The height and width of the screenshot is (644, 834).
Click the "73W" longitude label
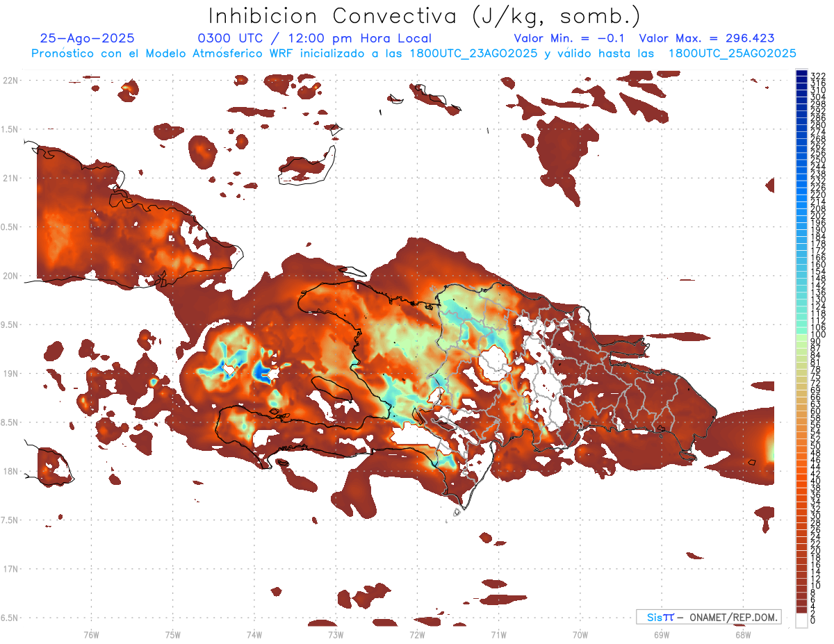(336, 634)
